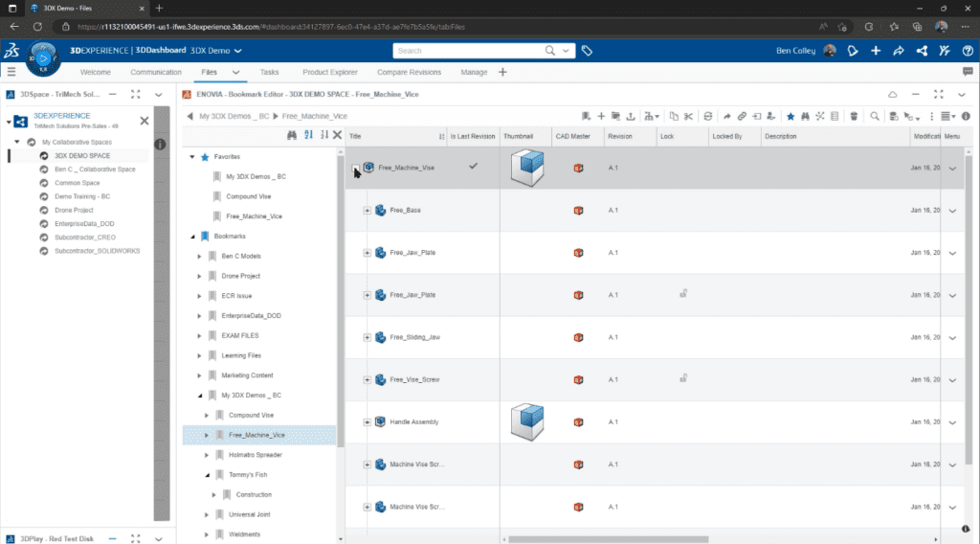Screen dimensions: 980x544
Task: Click the notifications bell icon
Action: (853, 51)
